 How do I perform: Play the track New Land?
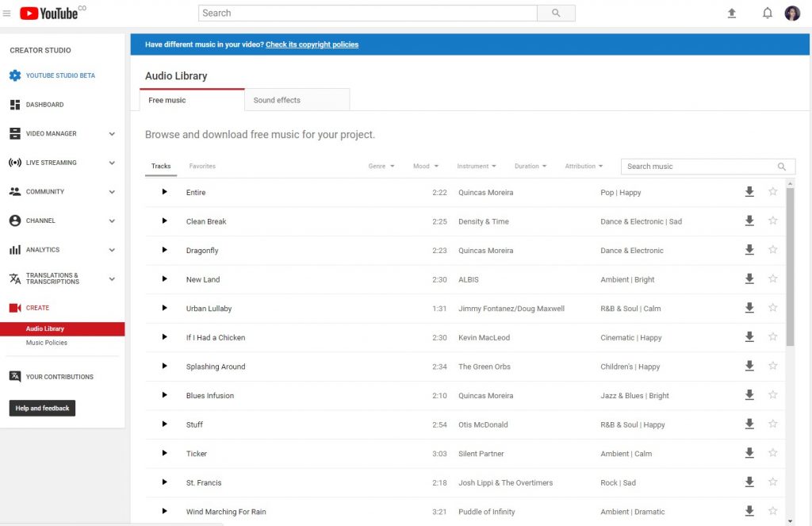[x=164, y=278]
